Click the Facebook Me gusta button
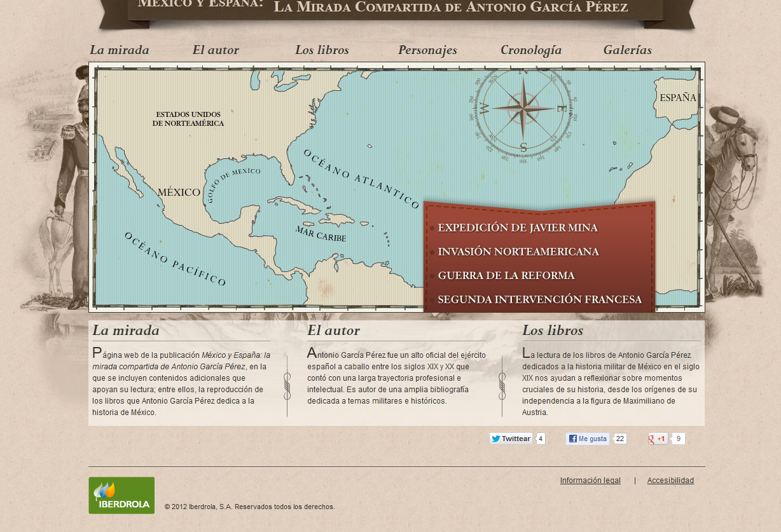 (x=588, y=439)
